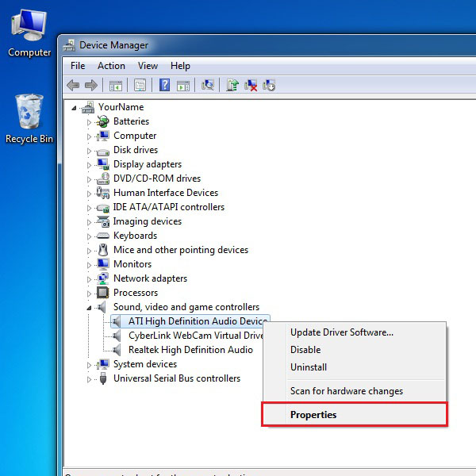Viewport: 476px width, 476px height.
Task: Expand the Disk drives node
Action: (89, 151)
